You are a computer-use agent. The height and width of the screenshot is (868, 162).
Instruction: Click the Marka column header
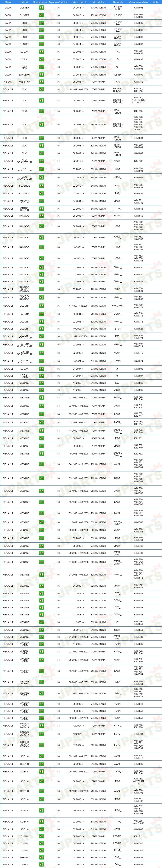8,2
